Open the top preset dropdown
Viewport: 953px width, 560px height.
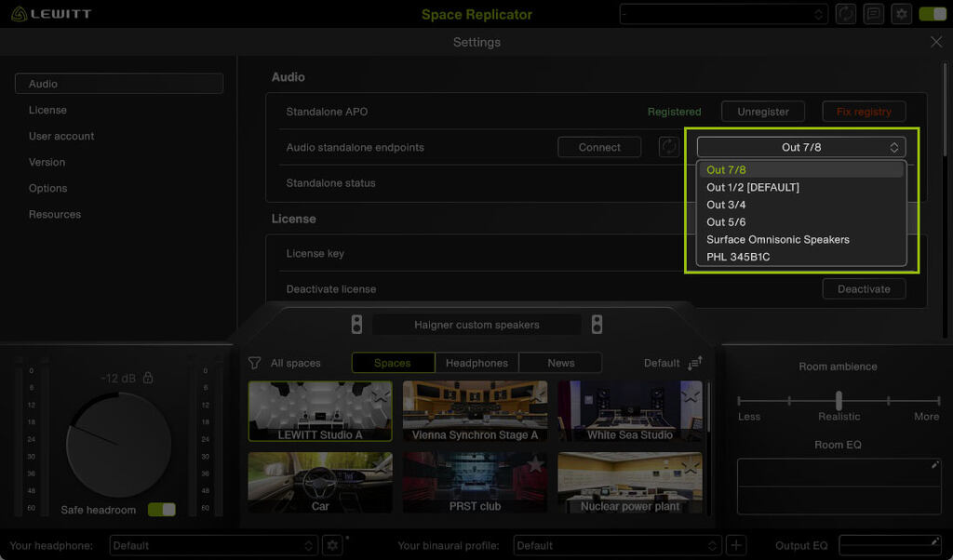tap(722, 14)
